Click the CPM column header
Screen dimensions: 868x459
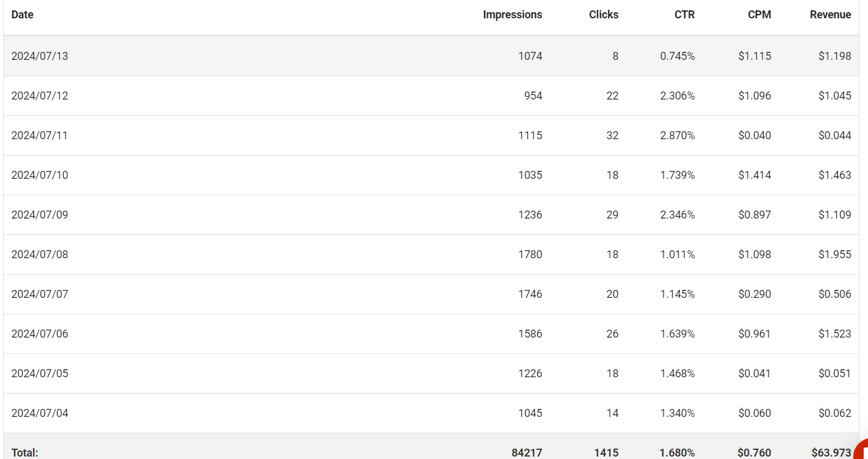(759, 15)
